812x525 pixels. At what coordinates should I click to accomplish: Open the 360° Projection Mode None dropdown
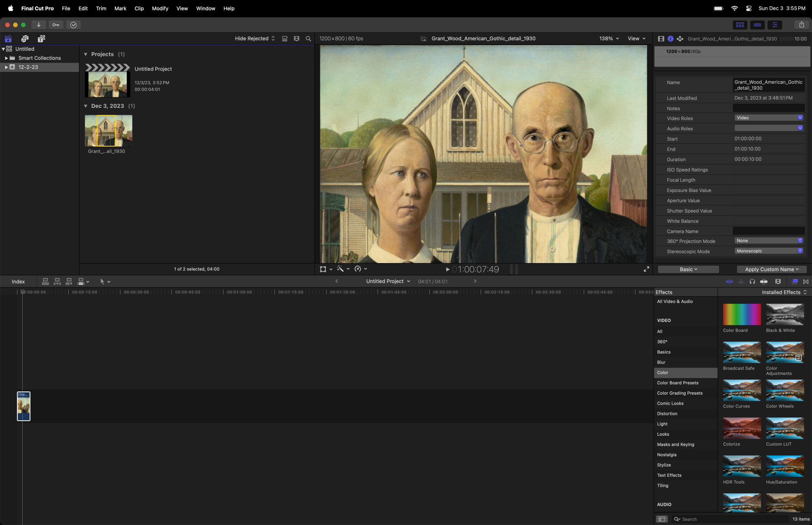coord(769,241)
